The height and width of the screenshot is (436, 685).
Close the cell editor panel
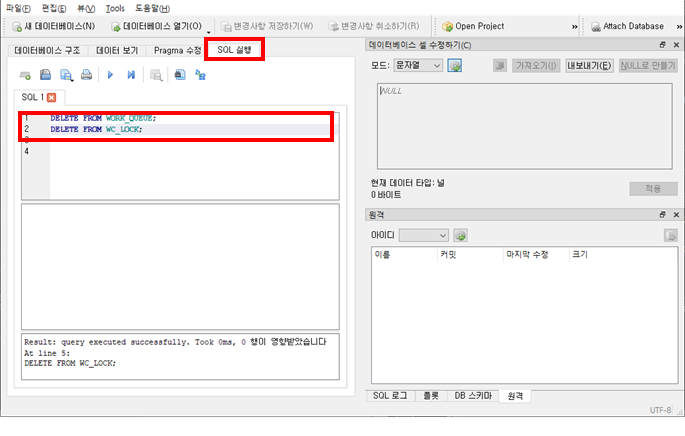[676, 45]
